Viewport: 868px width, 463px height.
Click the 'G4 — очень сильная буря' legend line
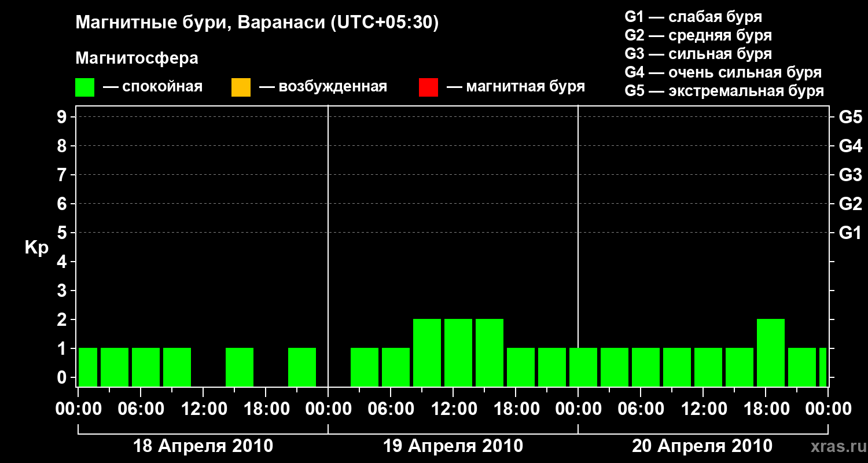tap(723, 72)
